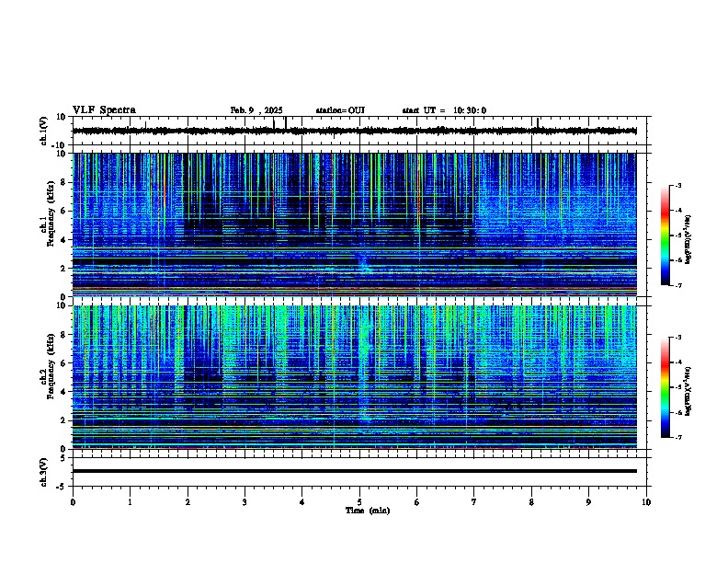Click the ch.2 'Frequency (kHz)' axis label
The height and width of the screenshot is (563, 728).
tap(51, 366)
